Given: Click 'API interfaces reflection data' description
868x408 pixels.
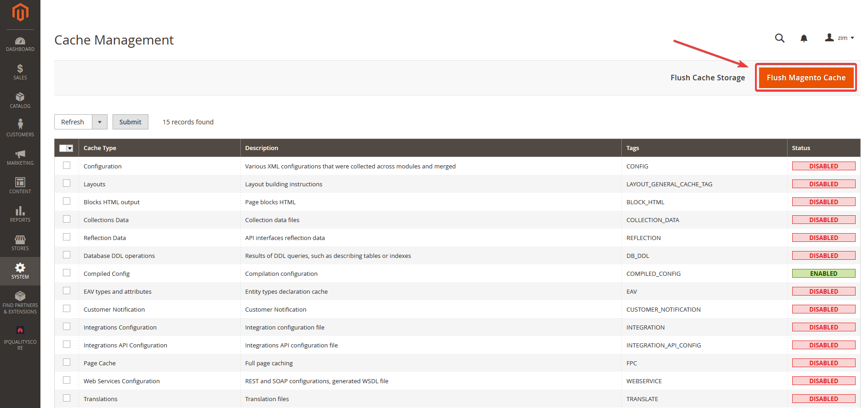Looking at the screenshot, I should point(285,238).
